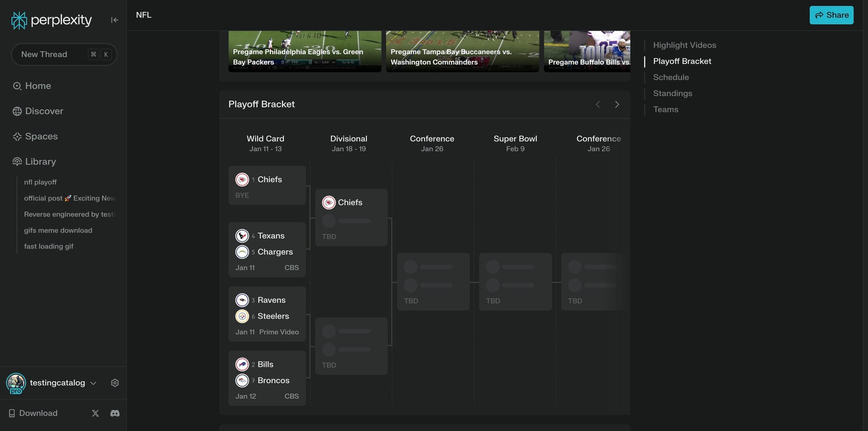868x431 pixels.
Task: Play Eagles vs. Packers pregame video
Action: [305, 51]
